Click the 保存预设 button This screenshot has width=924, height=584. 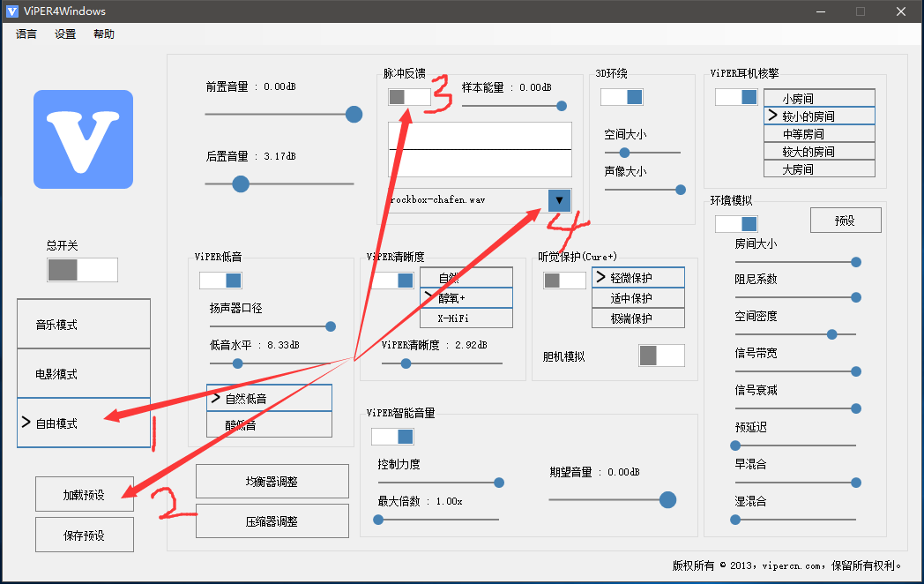(85, 535)
